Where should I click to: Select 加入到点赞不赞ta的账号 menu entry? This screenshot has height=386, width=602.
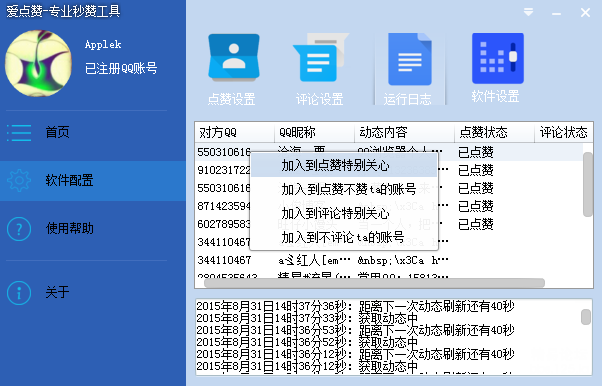coord(344,189)
